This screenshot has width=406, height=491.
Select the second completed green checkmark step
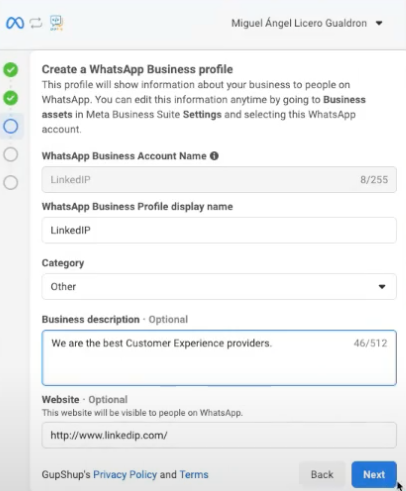[x=11, y=98]
